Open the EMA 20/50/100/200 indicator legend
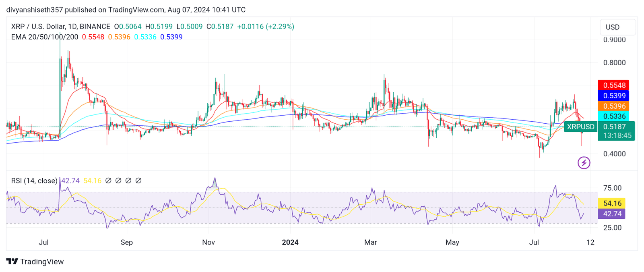644x272 pixels. [x=45, y=37]
